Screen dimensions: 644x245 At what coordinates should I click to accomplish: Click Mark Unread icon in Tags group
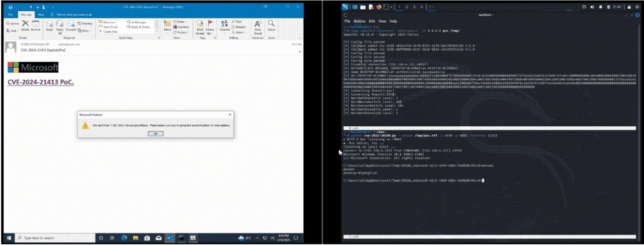pyautogui.click(x=200, y=27)
